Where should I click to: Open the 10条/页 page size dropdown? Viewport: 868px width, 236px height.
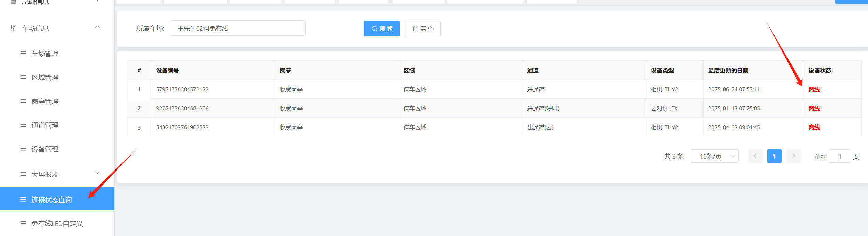coord(715,156)
